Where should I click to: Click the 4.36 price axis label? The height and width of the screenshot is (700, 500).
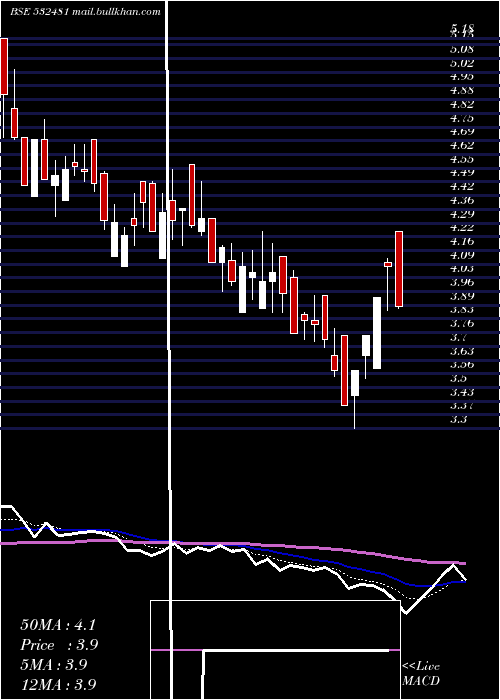462,200
